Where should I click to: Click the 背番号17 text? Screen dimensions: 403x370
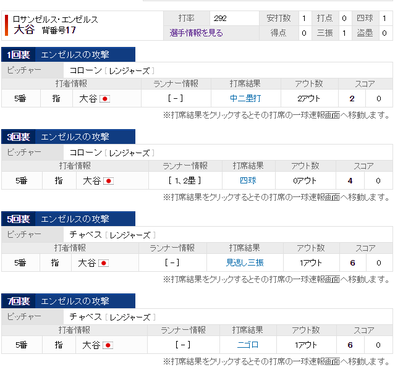click(59, 30)
